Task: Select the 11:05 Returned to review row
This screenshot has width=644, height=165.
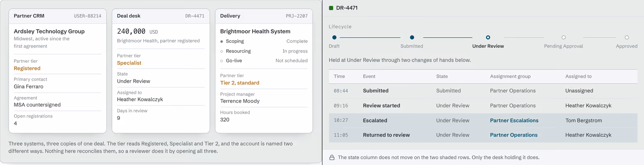Action: click(x=483, y=135)
